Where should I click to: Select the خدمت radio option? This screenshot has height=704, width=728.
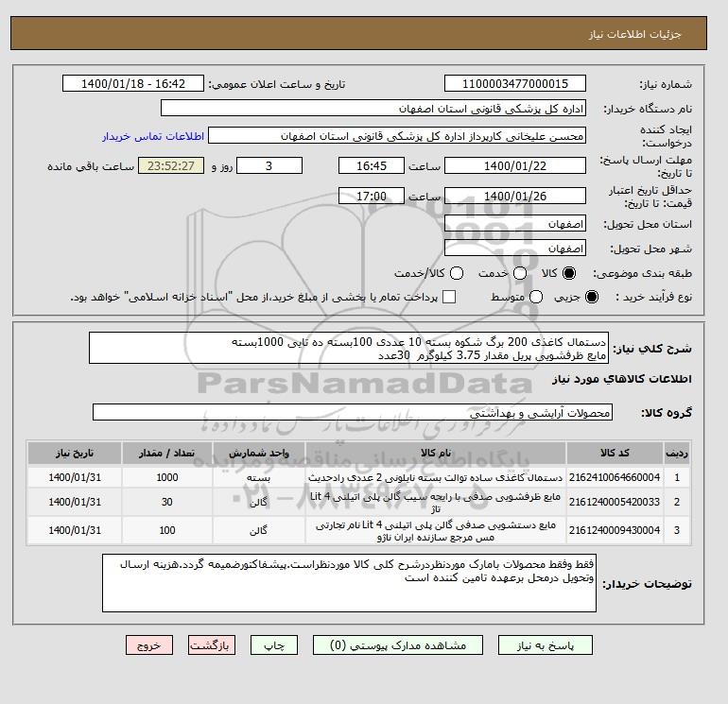520,273
